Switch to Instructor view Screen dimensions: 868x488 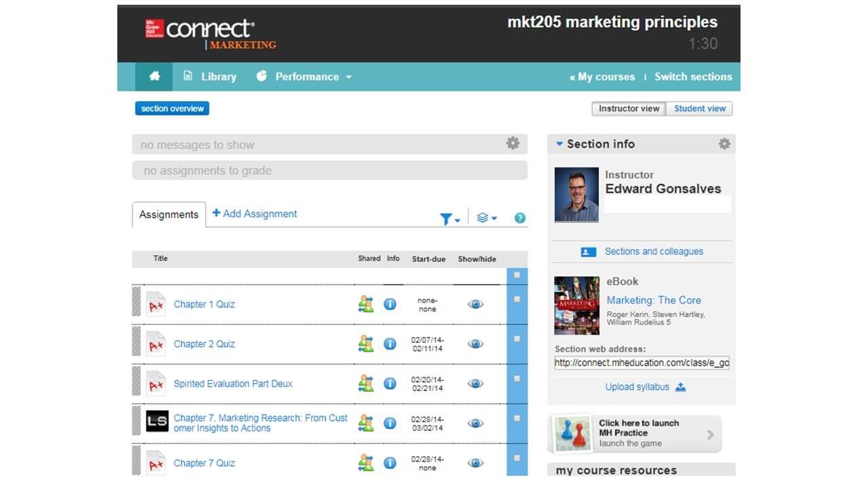point(629,108)
